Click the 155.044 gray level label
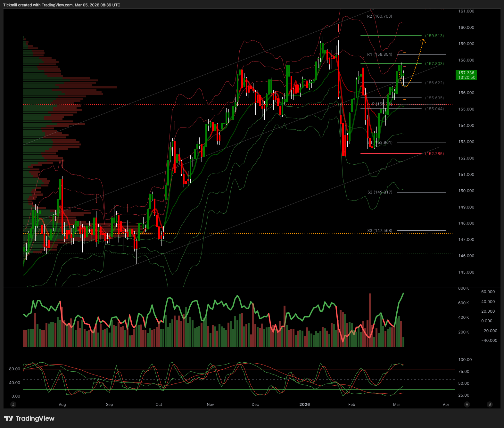Image resolution: width=504 pixels, height=428 pixels. click(434, 109)
